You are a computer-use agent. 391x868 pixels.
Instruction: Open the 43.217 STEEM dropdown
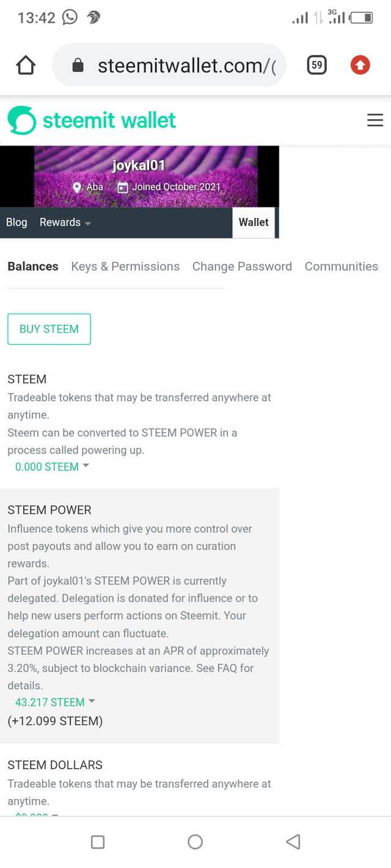(55, 702)
